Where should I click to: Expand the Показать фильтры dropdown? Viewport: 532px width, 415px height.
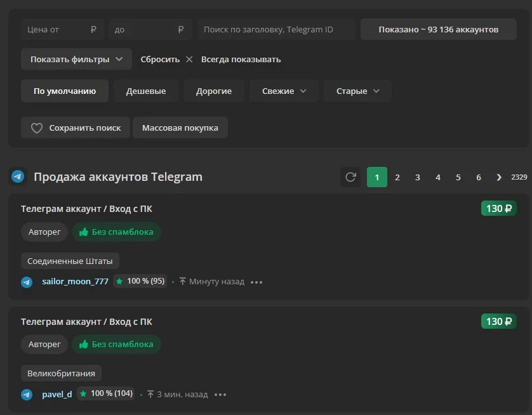tap(76, 60)
